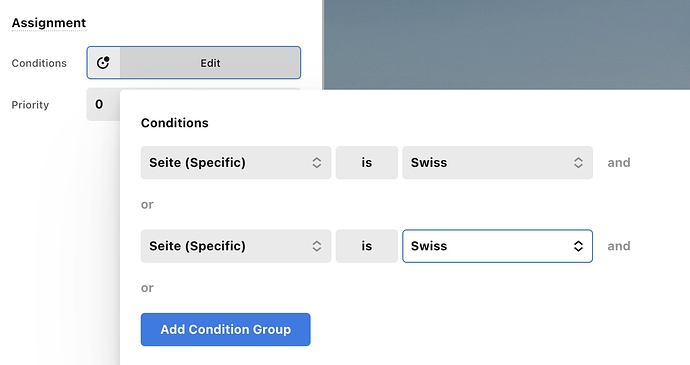Click the conditions icon left of Edit
690x365 pixels.
[x=103, y=63]
